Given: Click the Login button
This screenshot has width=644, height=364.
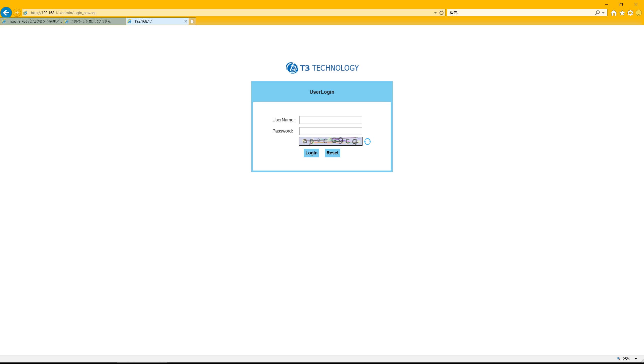Looking at the screenshot, I should 311,153.
